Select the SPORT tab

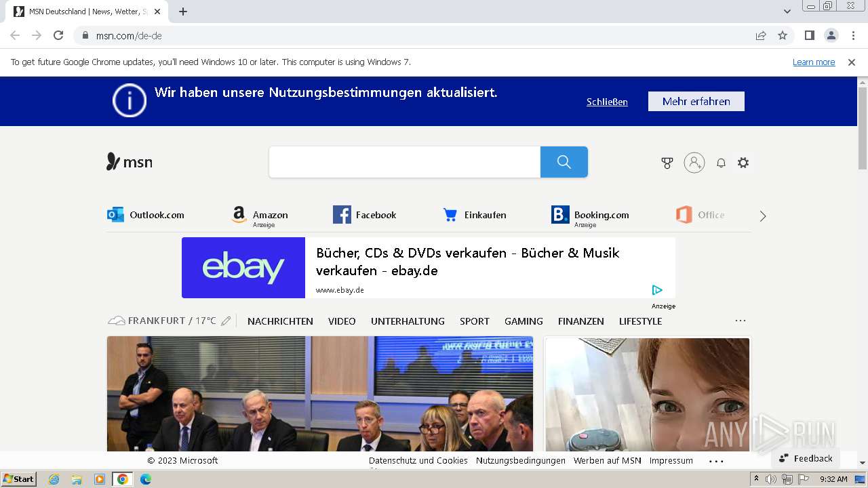(x=475, y=321)
